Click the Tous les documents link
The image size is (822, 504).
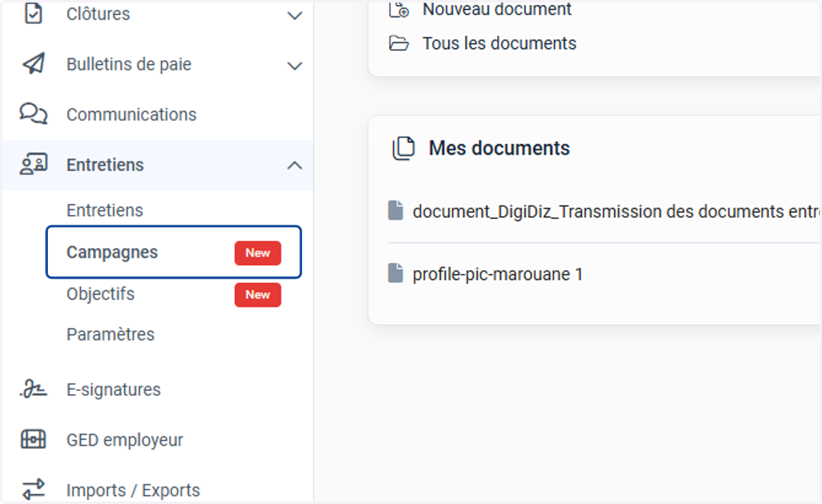coord(499,43)
